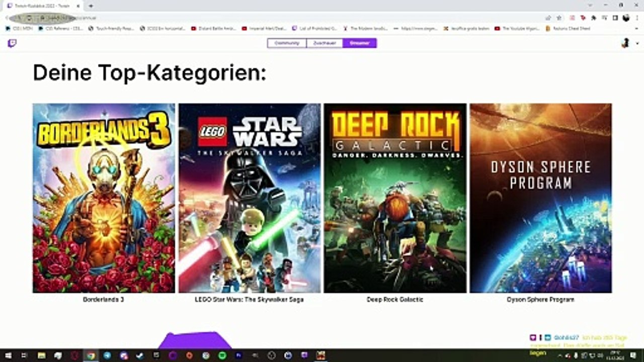This screenshot has width=644, height=362.
Task: Open the system tray volume icon
Action: pos(601,355)
